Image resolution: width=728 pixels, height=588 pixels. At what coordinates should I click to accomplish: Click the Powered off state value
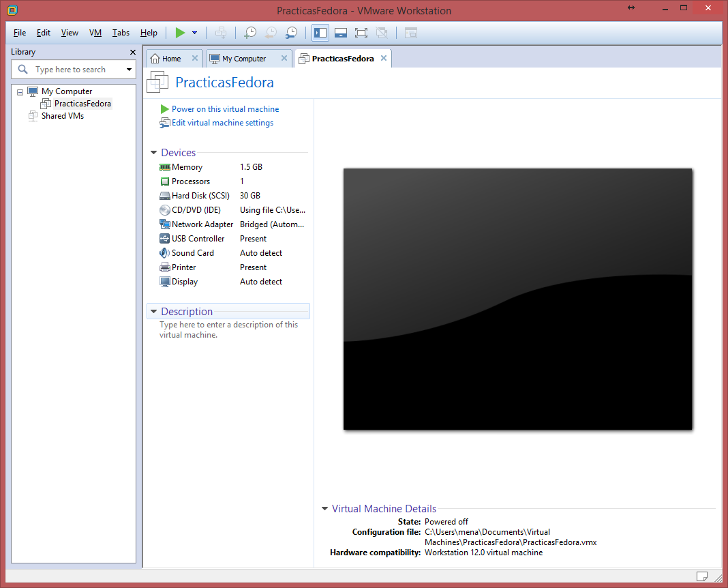pos(446,522)
